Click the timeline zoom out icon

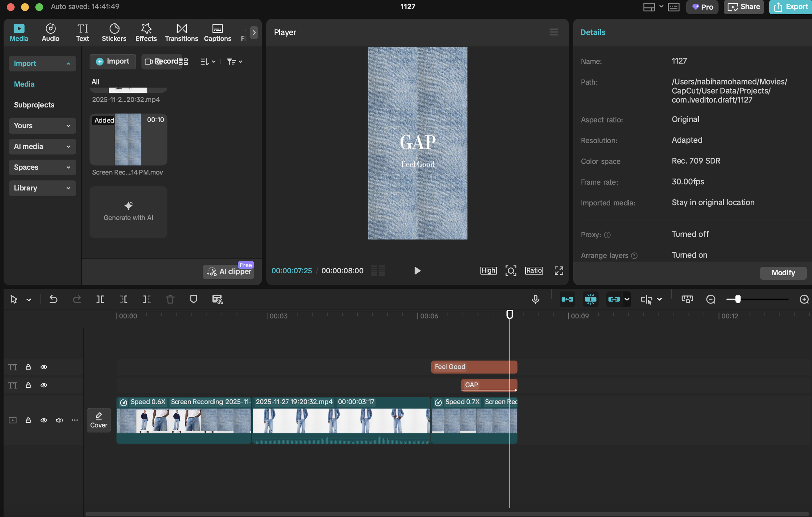point(711,299)
